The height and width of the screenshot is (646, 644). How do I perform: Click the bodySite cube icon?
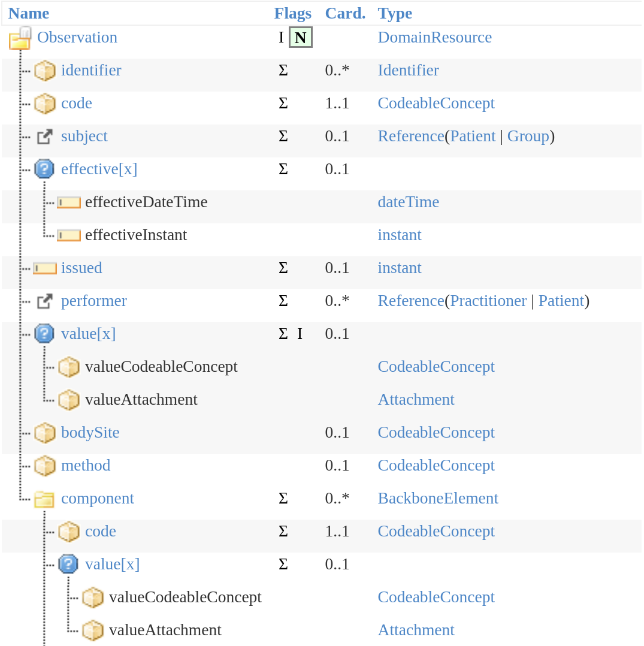[45, 433]
